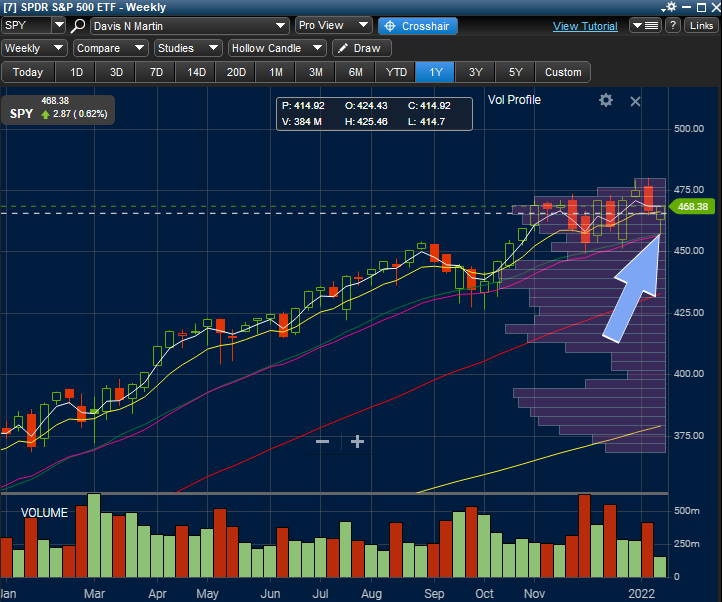Change the Hollow Candle chart type

coord(277,48)
